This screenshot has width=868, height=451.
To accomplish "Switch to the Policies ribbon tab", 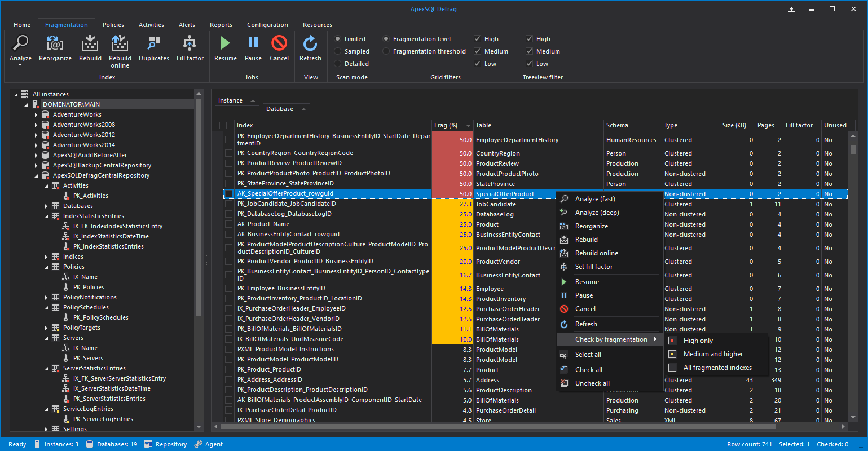I will pyautogui.click(x=113, y=25).
